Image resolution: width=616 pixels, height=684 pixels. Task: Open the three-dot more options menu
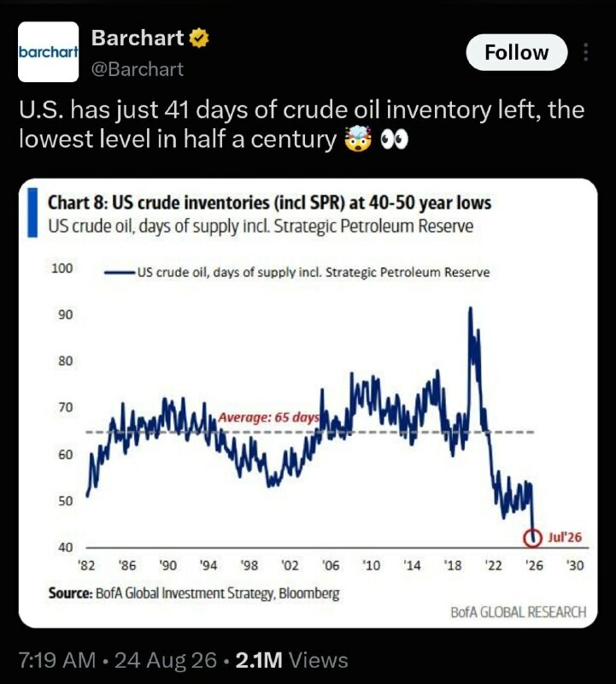[585, 52]
